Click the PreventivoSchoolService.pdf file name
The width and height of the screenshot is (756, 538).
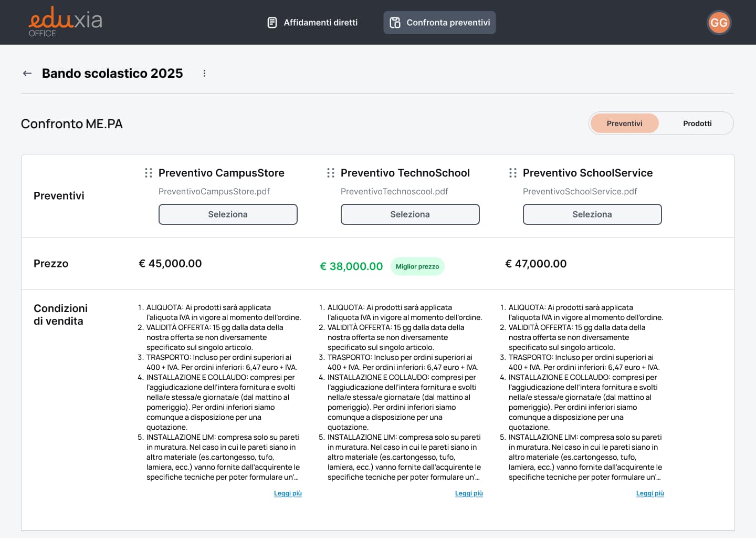(580, 191)
